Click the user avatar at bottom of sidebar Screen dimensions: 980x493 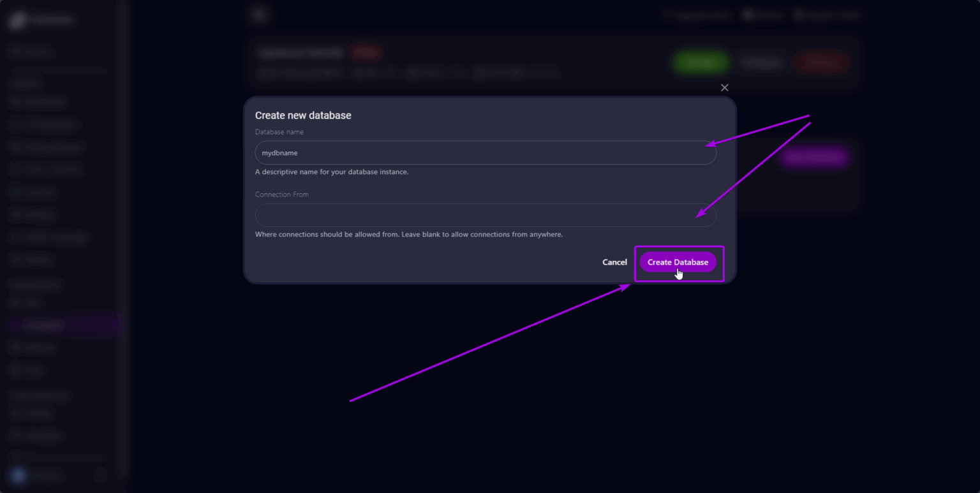coord(19,476)
